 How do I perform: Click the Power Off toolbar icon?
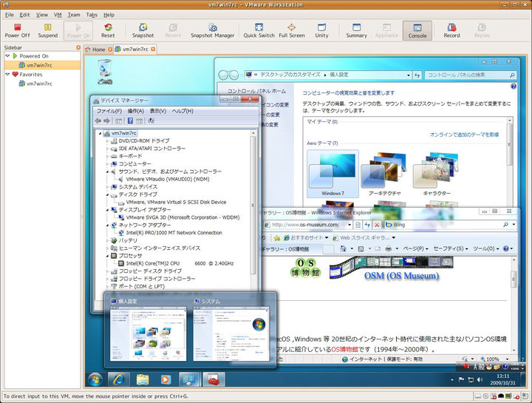coord(17,30)
